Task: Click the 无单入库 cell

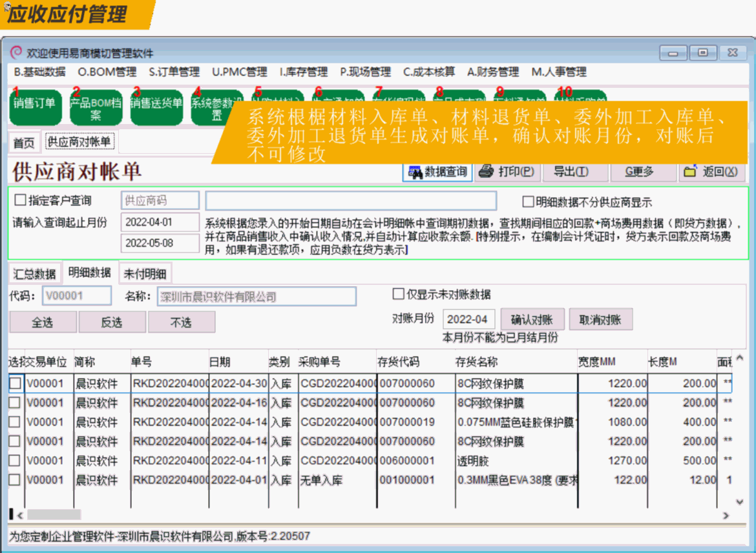Action: coord(337,480)
